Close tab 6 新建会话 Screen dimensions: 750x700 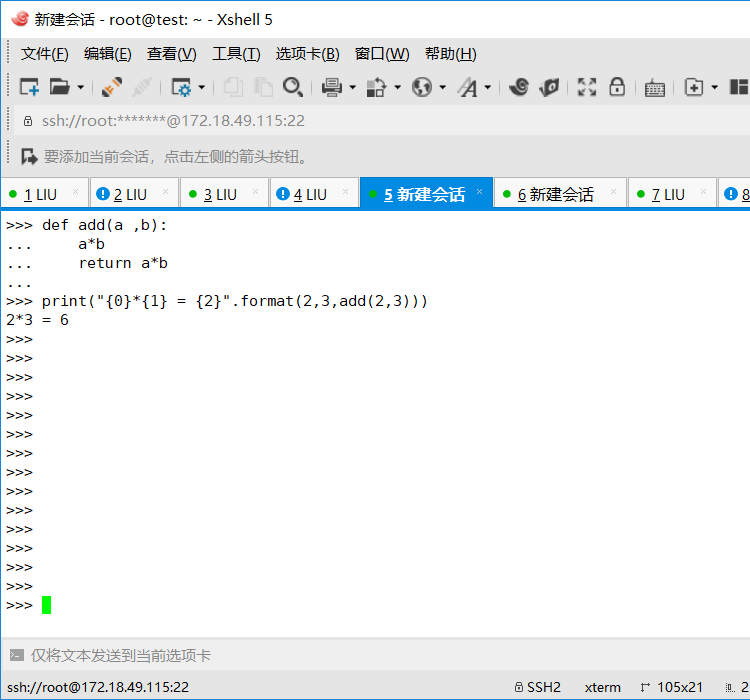(x=613, y=192)
